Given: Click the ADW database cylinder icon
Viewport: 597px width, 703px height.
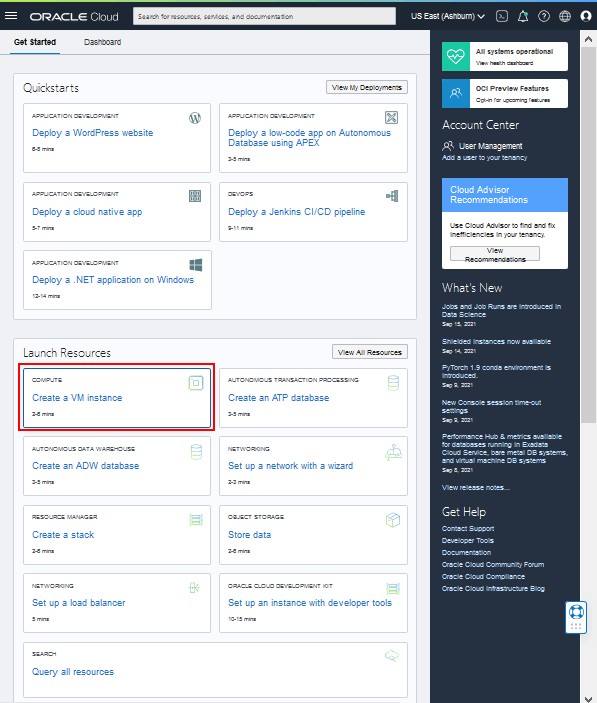Looking at the screenshot, I should [196, 452].
